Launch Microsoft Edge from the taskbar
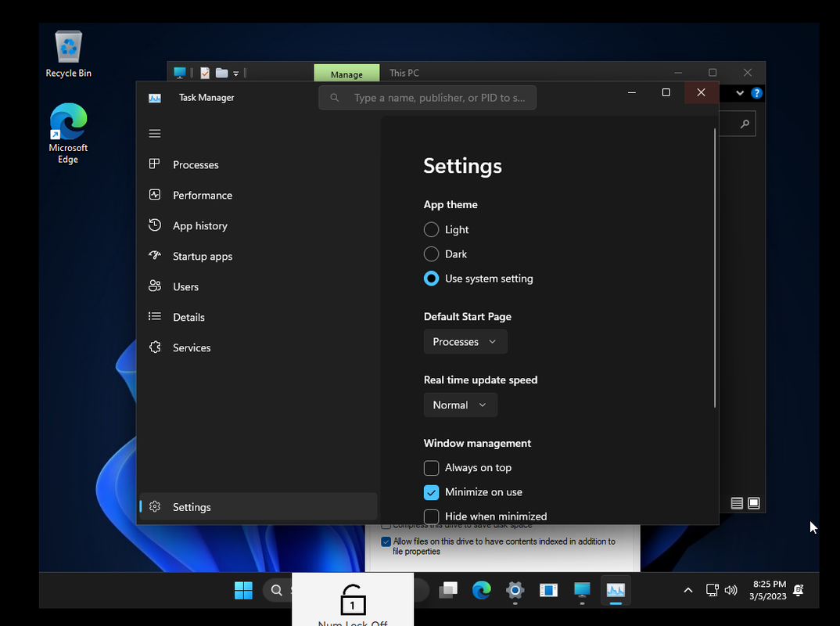Image resolution: width=840 pixels, height=626 pixels. point(482,591)
